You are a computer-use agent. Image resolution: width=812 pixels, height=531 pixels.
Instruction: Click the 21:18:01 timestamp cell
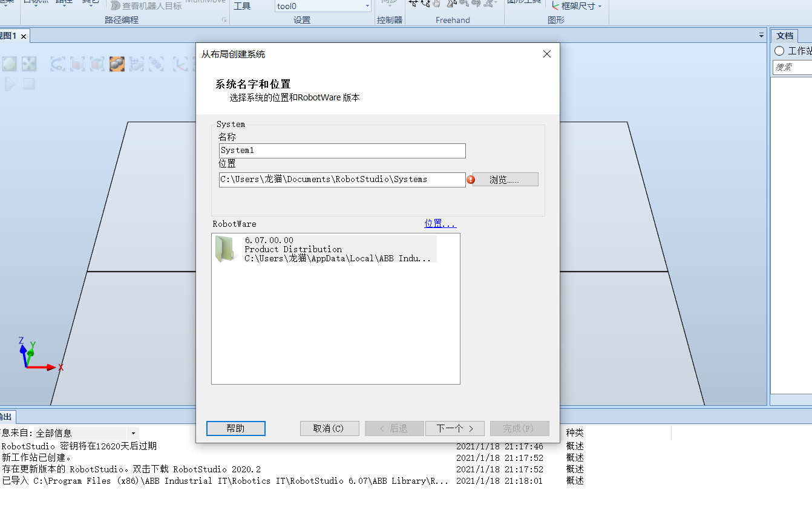[500, 481]
